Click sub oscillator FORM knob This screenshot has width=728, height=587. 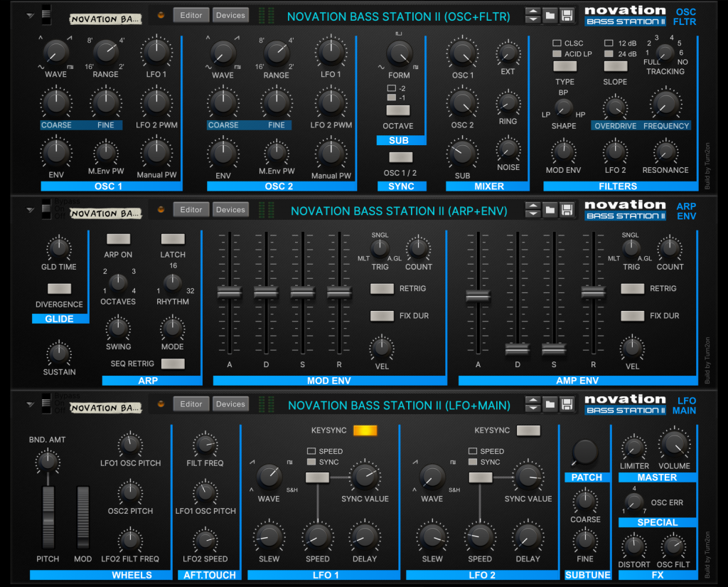pos(399,53)
